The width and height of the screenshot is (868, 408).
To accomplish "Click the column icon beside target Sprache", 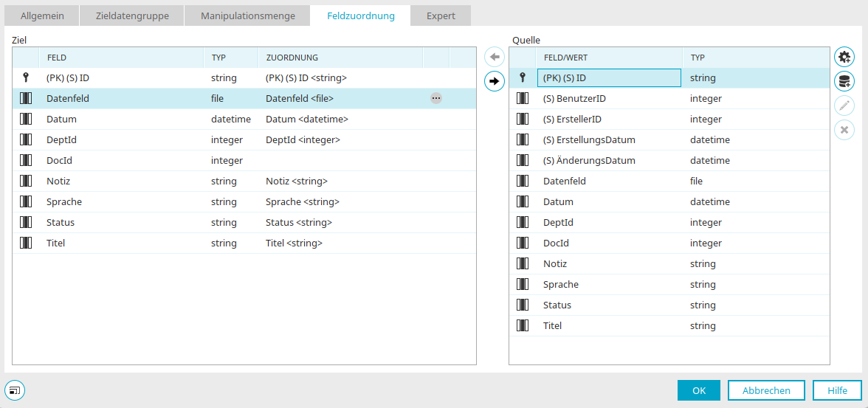I will 25,201.
